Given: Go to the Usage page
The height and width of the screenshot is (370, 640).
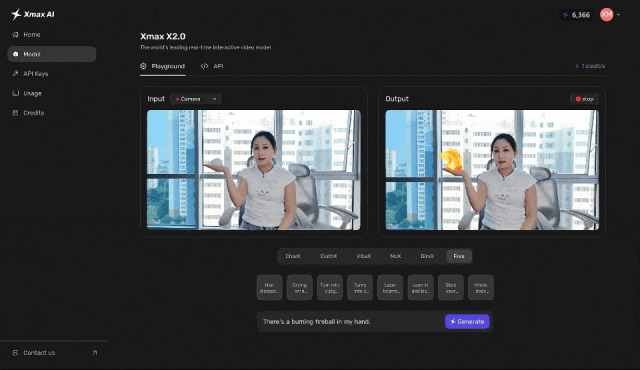Looking at the screenshot, I should [x=51, y=93].
